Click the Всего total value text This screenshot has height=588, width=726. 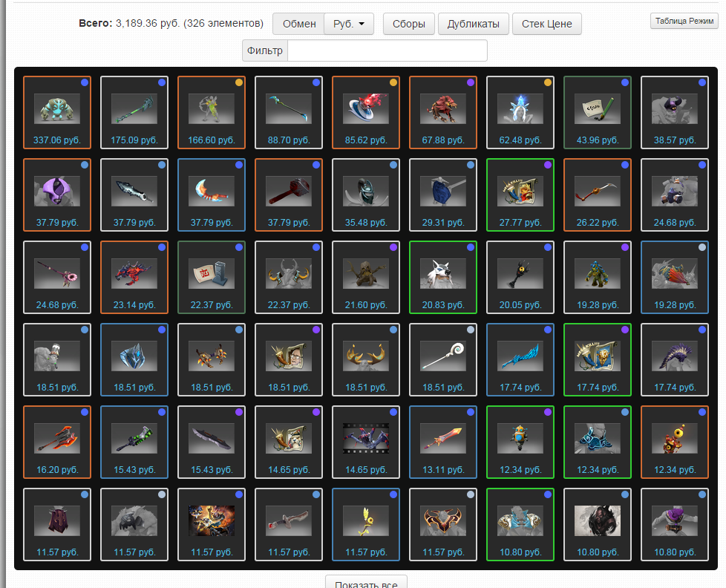pos(171,23)
